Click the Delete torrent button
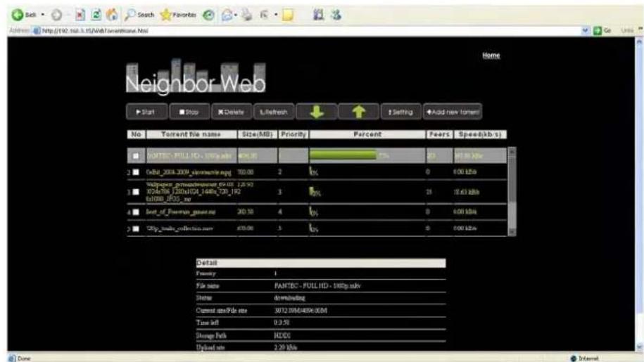Image resolution: width=644 pixels, height=362 pixels. click(232, 112)
